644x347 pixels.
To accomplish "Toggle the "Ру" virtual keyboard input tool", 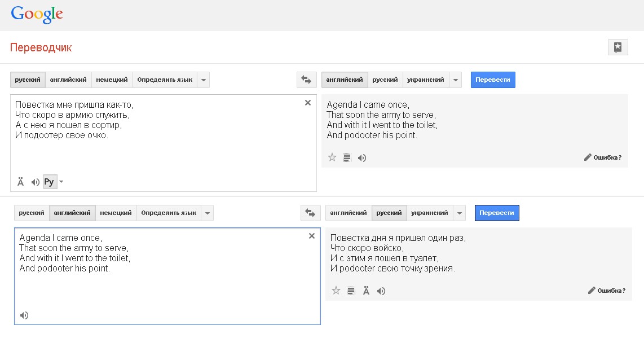I will pyautogui.click(x=49, y=182).
